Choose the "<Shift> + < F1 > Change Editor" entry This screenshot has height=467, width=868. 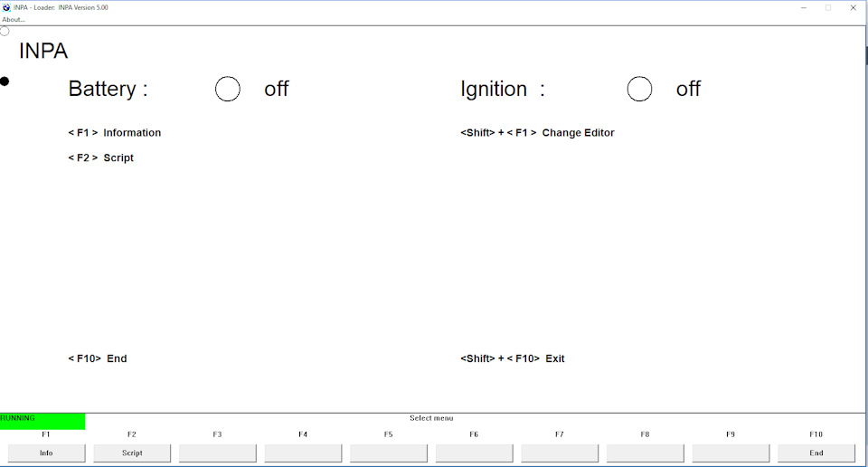pyautogui.click(x=537, y=133)
